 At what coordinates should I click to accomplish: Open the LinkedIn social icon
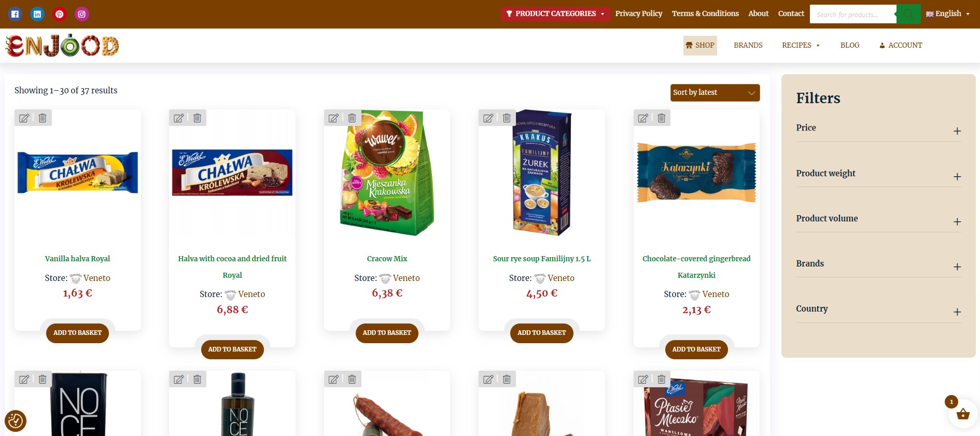(x=37, y=14)
